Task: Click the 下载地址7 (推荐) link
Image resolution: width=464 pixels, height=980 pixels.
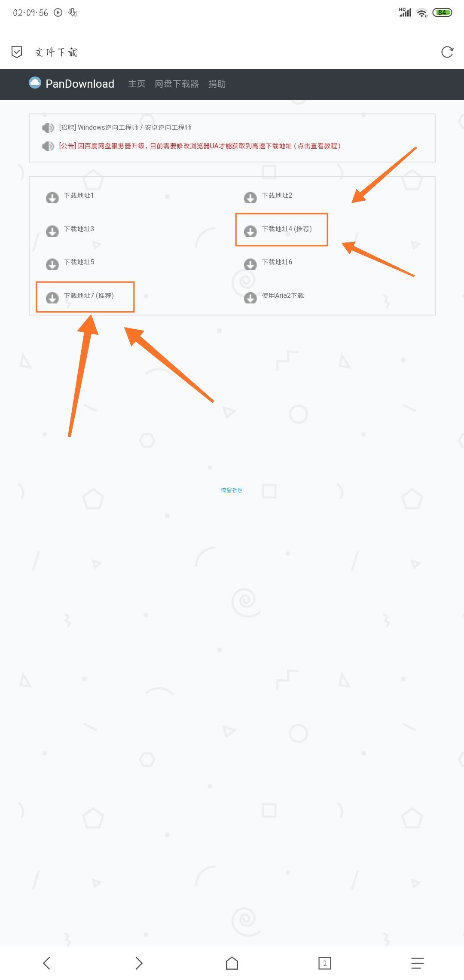Action: [x=89, y=296]
